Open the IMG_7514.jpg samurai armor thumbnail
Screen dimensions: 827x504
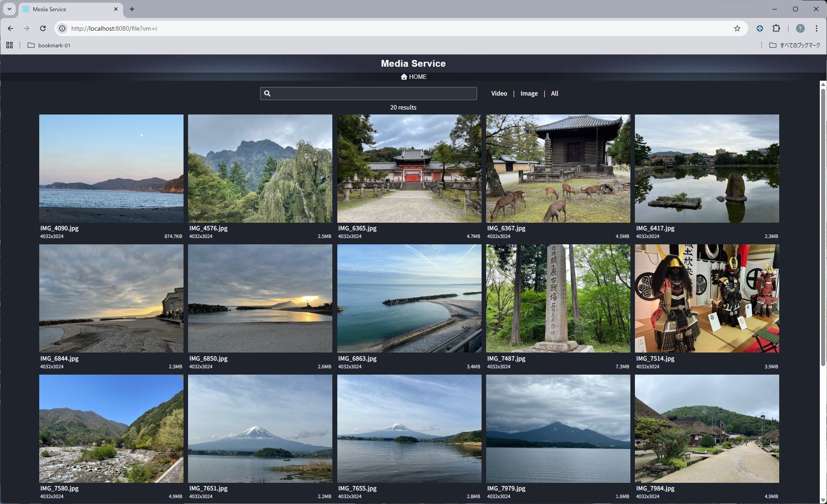[707, 298]
